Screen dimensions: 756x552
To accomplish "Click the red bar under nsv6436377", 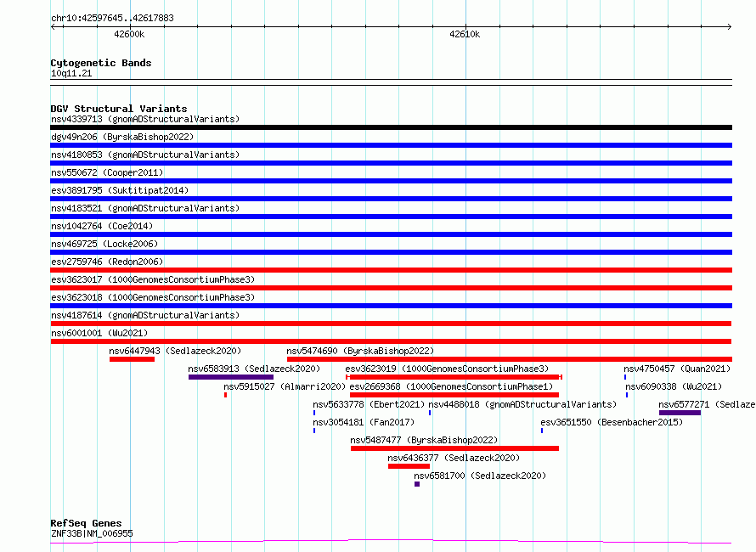I will pos(409,466).
